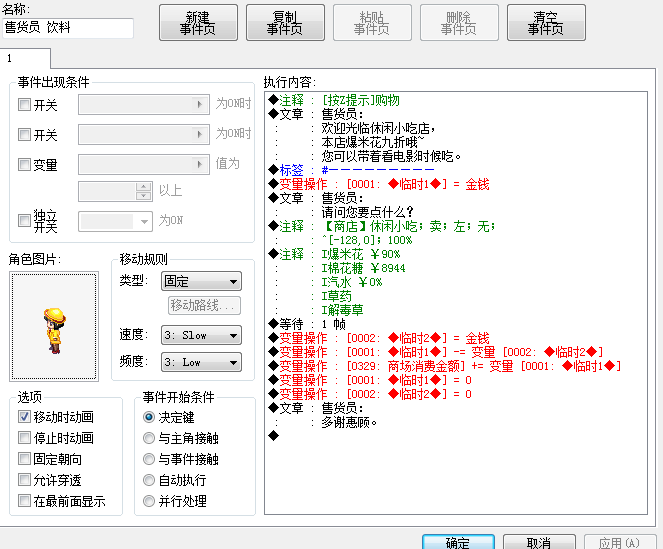Select the line 请问您要点什么?
Image resolution: width=663 pixels, height=549 pixels.
click(x=456, y=212)
